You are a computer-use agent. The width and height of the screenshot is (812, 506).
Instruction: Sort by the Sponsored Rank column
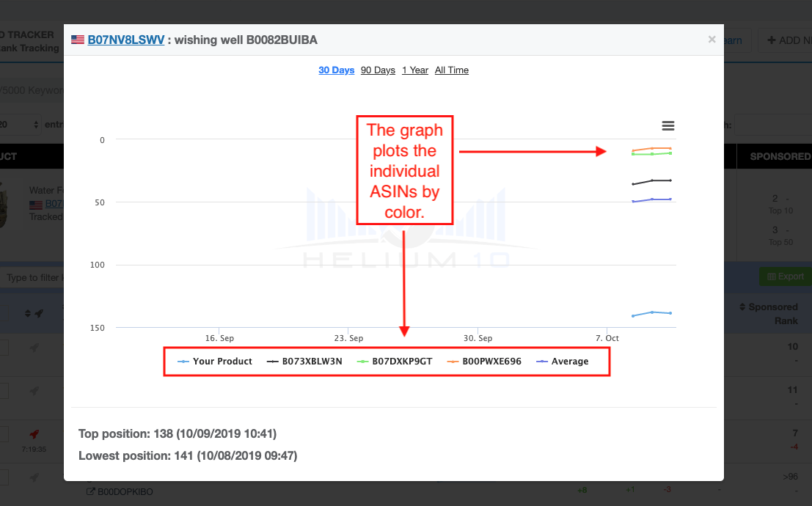772,314
